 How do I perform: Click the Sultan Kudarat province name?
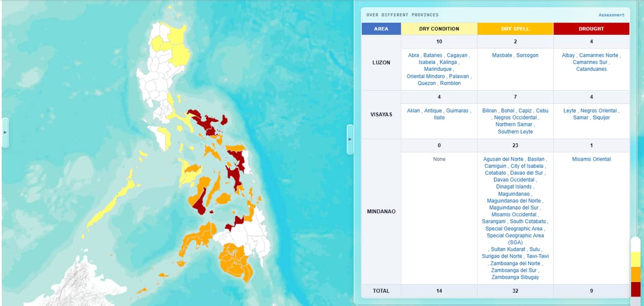(x=508, y=249)
